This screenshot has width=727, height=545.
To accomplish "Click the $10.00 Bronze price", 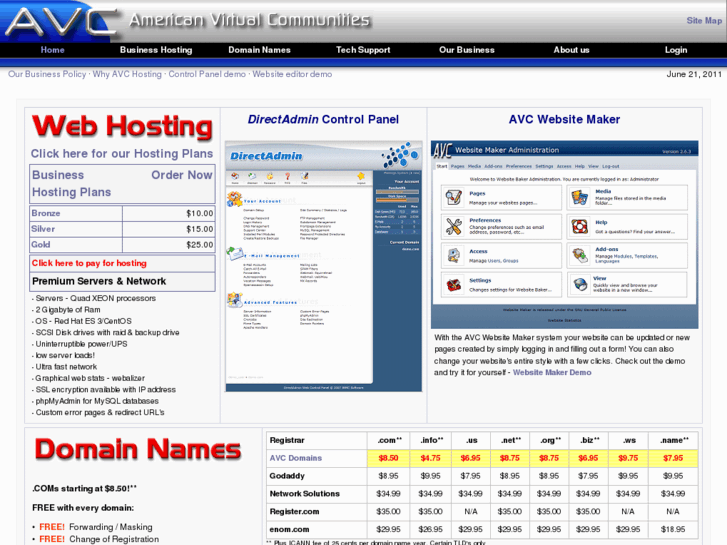I will 199,213.
